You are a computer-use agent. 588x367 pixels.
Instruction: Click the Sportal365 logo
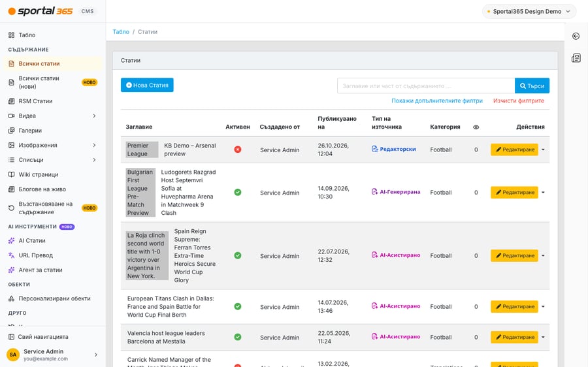pos(41,11)
